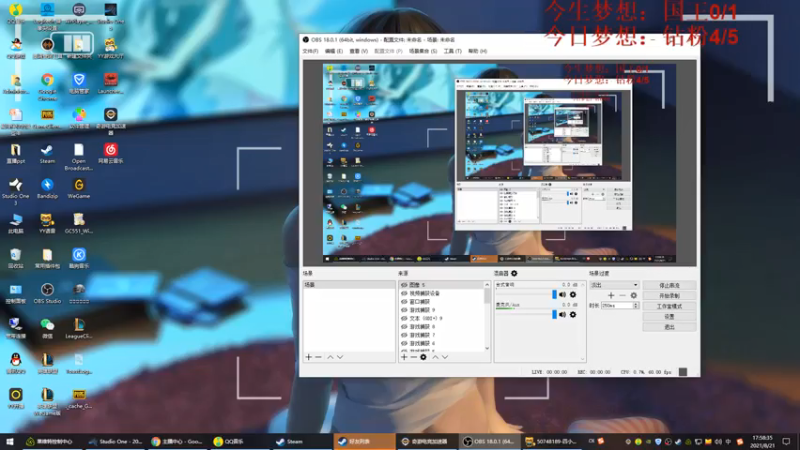Viewport: 800px width, 450px height.
Task: Open the 工具(T) menu in OBS
Action: pyautogui.click(x=452, y=51)
